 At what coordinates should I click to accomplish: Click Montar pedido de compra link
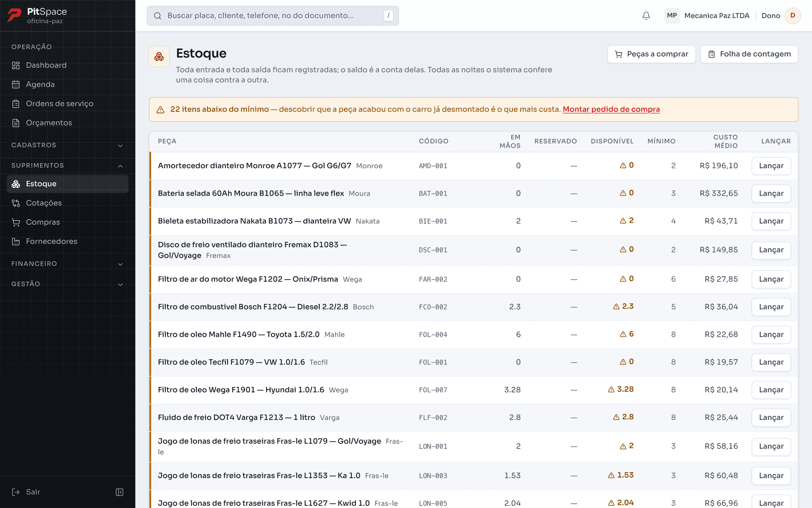click(x=611, y=109)
